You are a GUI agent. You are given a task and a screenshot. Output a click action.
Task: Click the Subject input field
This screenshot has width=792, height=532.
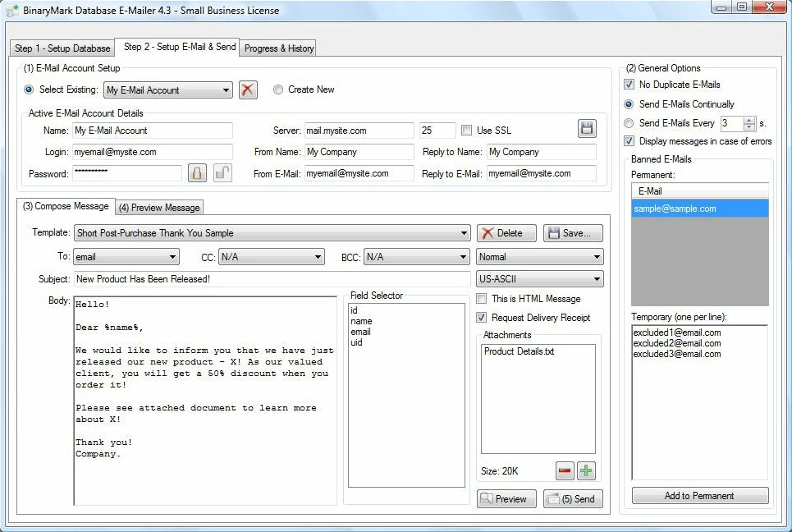[x=272, y=279]
